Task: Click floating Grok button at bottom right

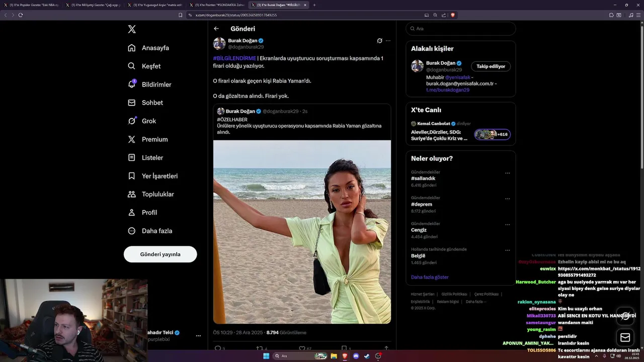Action: (x=625, y=316)
